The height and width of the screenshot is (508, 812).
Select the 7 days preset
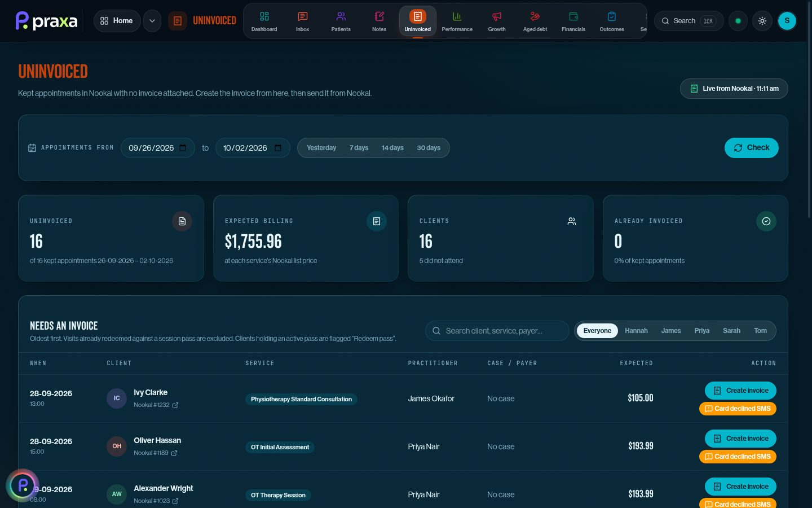coord(359,148)
